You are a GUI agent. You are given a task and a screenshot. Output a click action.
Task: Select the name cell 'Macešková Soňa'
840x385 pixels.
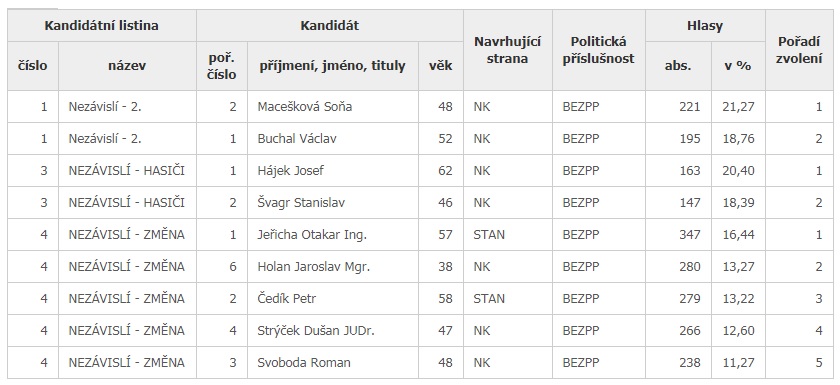pos(304,107)
